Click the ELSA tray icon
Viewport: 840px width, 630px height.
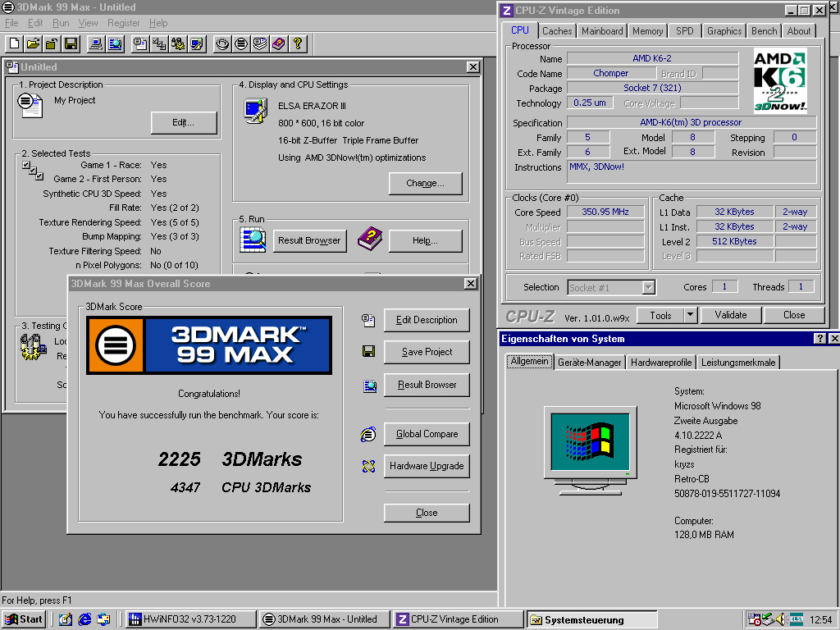pos(796,619)
